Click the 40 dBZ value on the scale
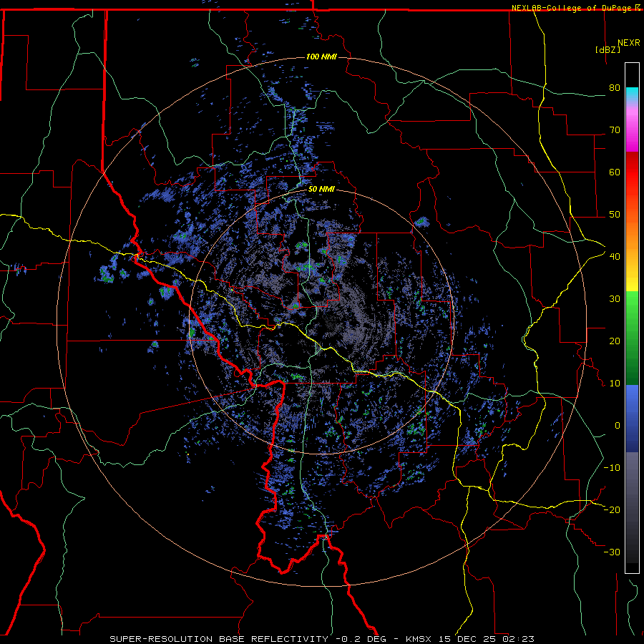The width and height of the screenshot is (644, 644). (x=615, y=256)
